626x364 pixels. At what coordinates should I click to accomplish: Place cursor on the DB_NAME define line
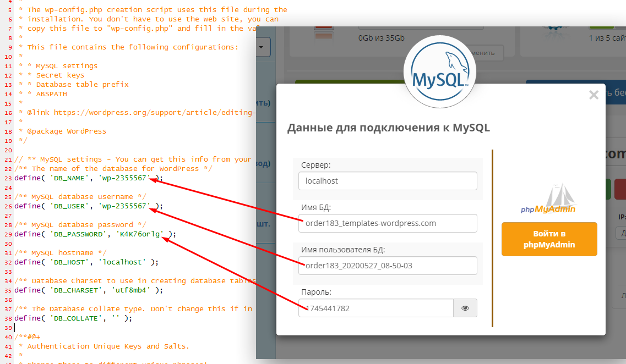coord(89,178)
